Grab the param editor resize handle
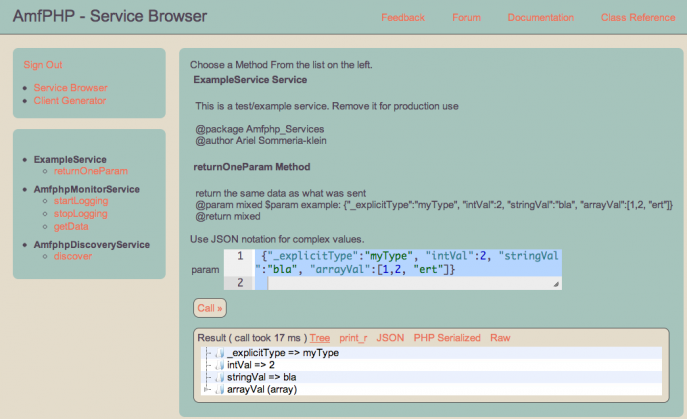687x419 pixels. point(556,284)
